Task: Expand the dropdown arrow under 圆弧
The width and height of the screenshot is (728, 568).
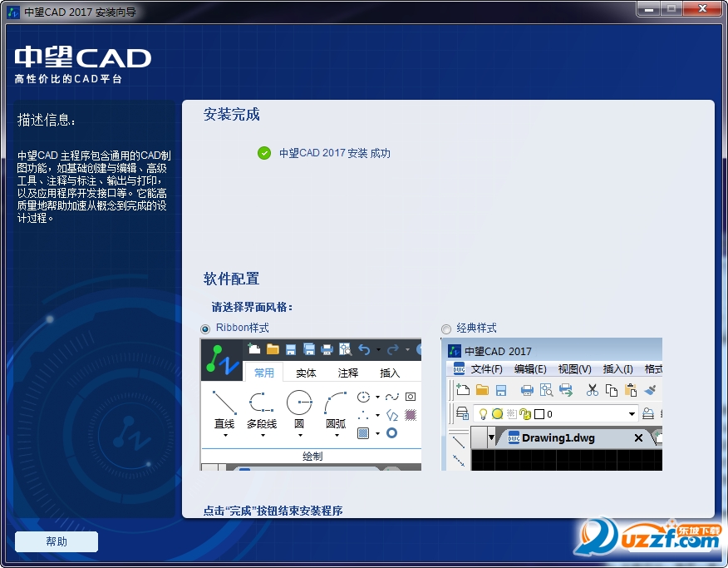Action: (x=337, y=436)
